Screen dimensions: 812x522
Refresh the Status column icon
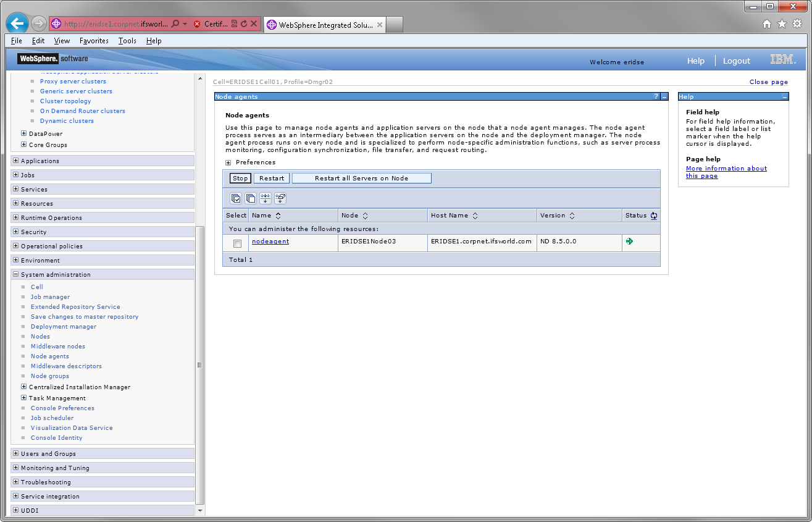tap(653, 216)
